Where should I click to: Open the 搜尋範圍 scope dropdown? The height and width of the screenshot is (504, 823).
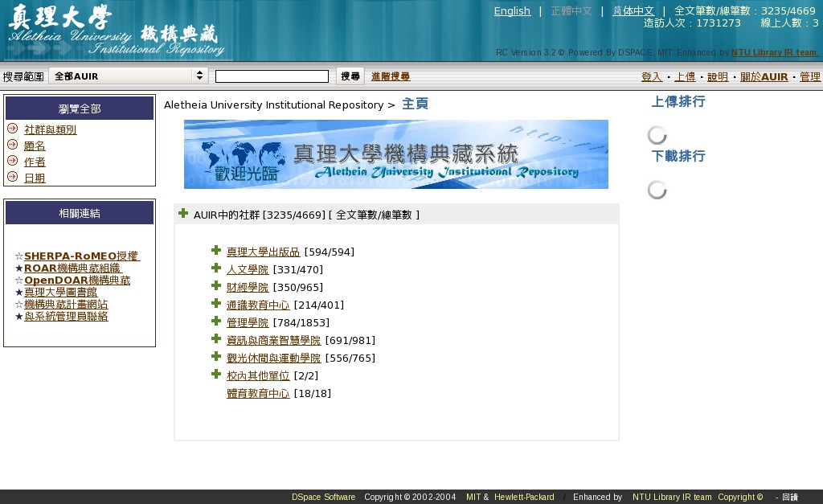click(x=129, y=76)
